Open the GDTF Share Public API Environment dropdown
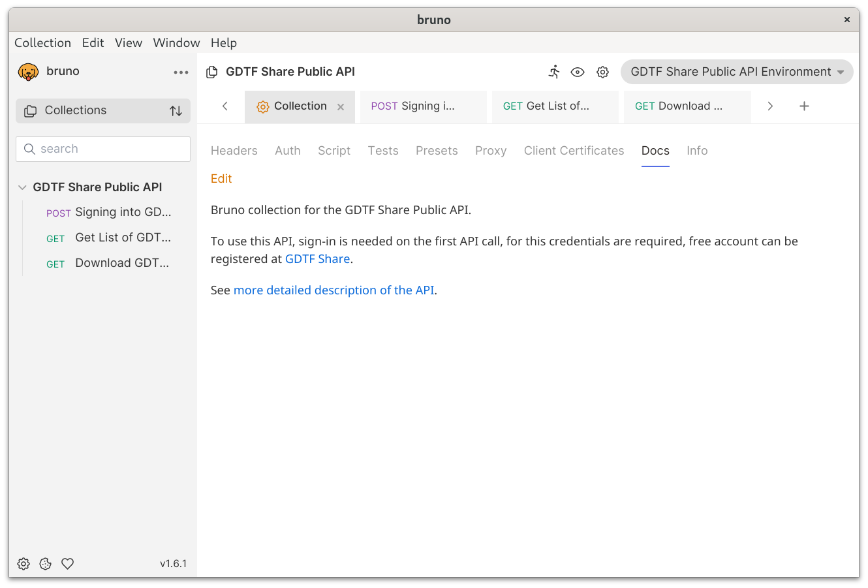The height and width of the screenshot is (588, 868). click(737, 72)
